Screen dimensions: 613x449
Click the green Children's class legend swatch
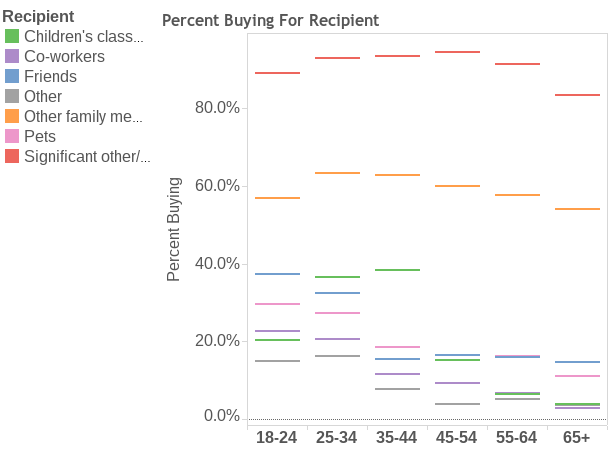(x=12, y=36)
